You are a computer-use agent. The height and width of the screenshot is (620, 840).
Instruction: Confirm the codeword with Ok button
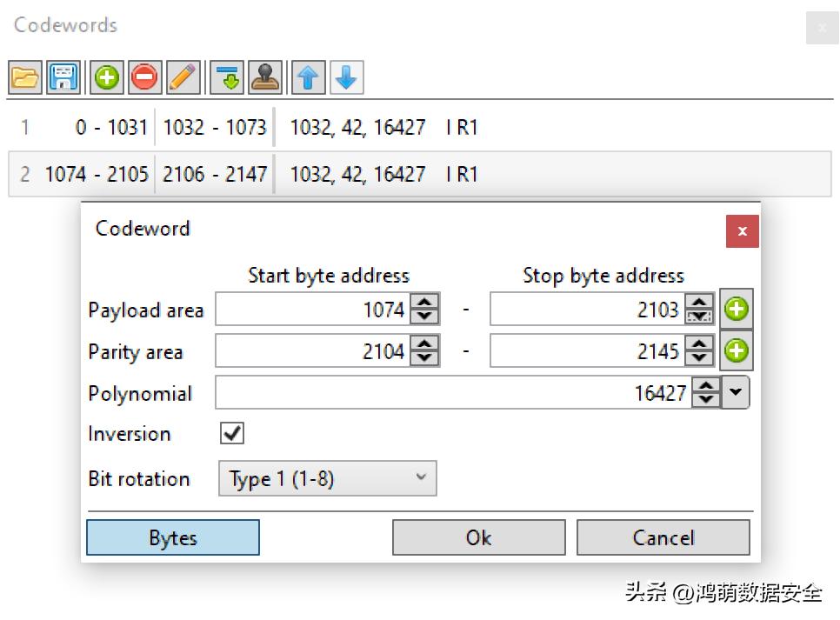(x=479, y=537)
